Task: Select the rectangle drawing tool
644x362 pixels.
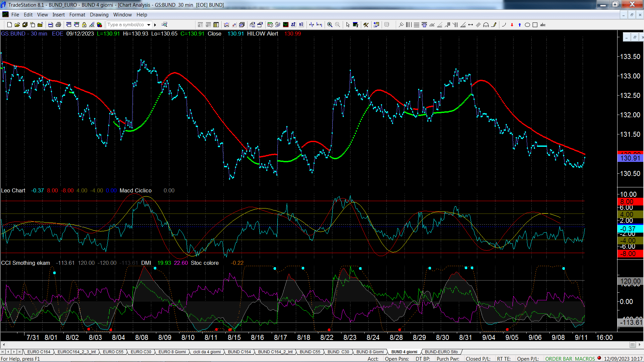Action: click(x=535, y=24)
